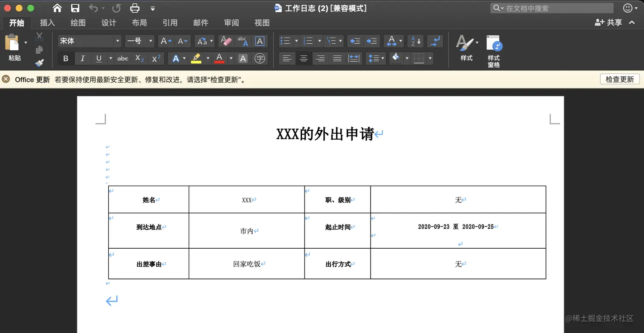Apply the red font color

[219, 58]
